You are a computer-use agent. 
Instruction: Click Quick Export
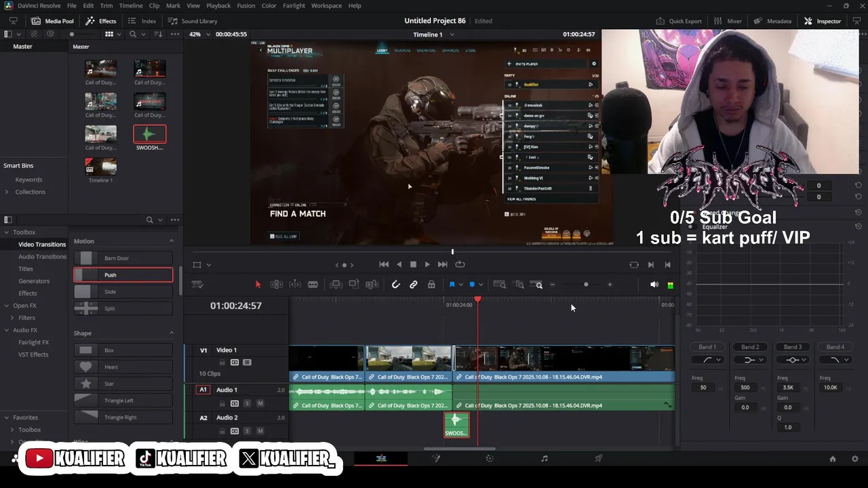coord(678,21)
